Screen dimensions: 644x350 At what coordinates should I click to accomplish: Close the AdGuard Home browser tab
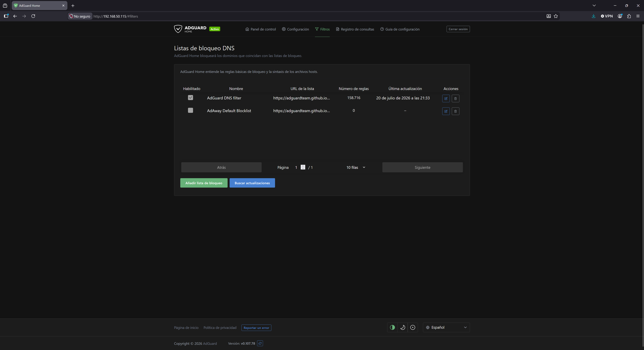(x=63, y=6)
